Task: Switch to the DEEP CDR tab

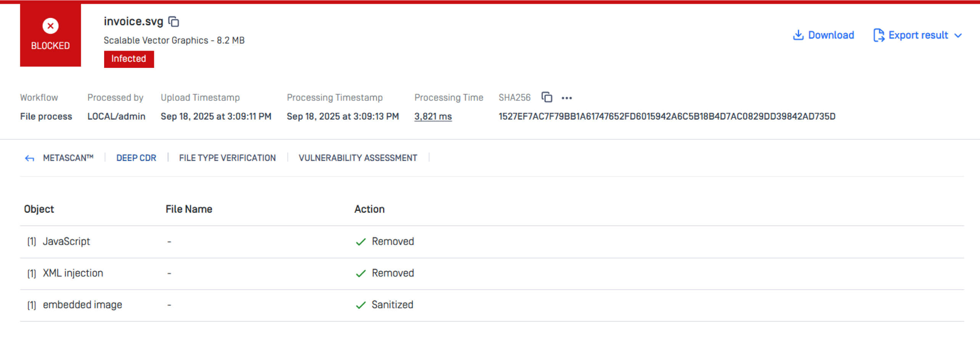Action: [136, 158]
